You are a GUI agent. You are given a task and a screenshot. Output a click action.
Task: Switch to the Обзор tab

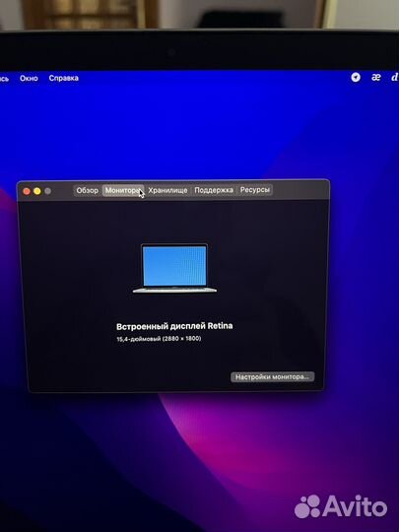tap(88, 190)
